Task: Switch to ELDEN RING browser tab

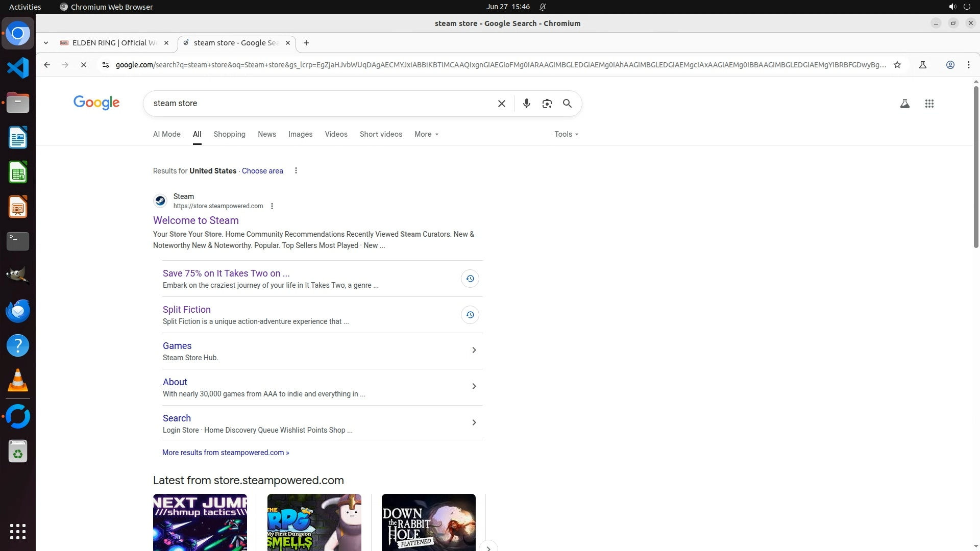Action: tap(114, 43)
